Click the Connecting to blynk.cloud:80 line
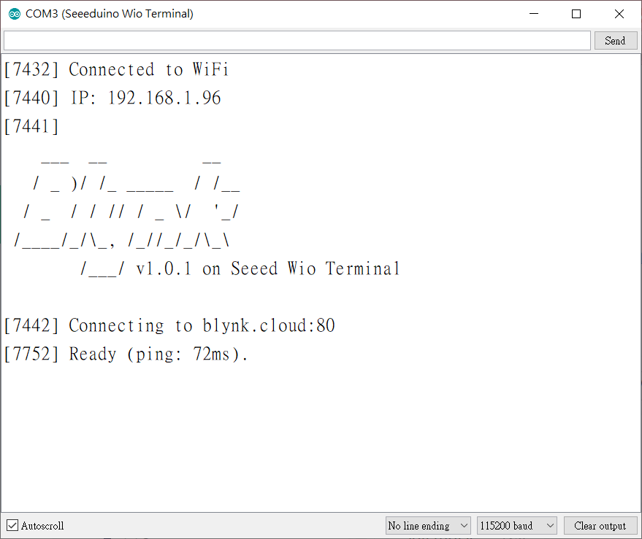642x539 pixels. point(169,326)
